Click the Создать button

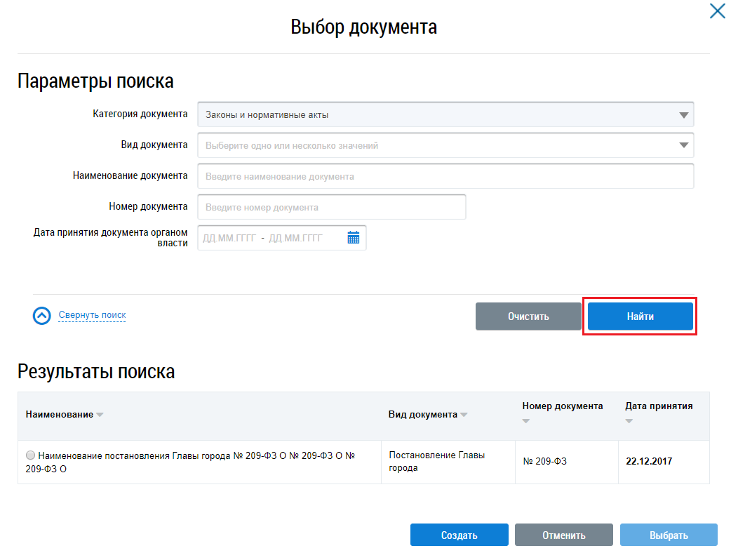click(459, 535)
